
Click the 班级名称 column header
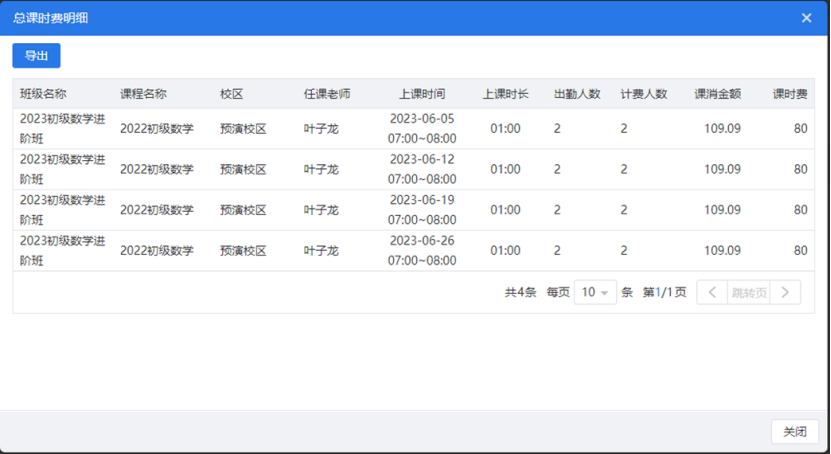point(43,94)
